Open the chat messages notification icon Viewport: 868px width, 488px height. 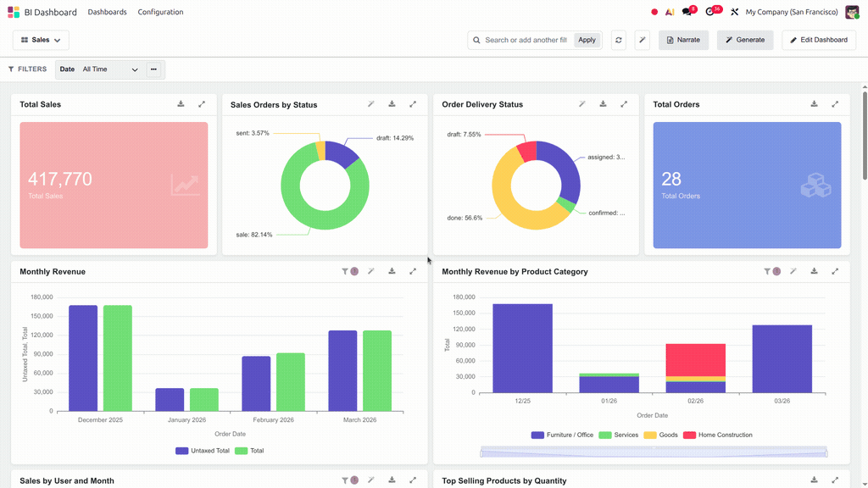click(687, 12)
